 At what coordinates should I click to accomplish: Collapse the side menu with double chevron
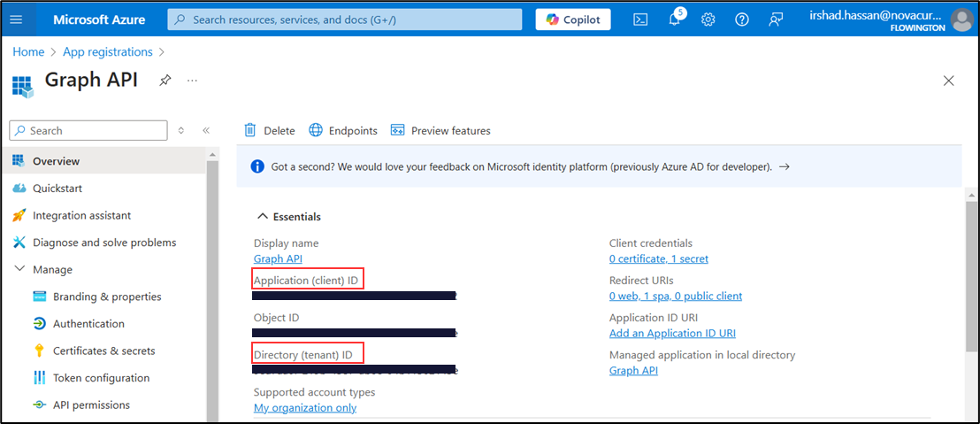click(206, 131)
